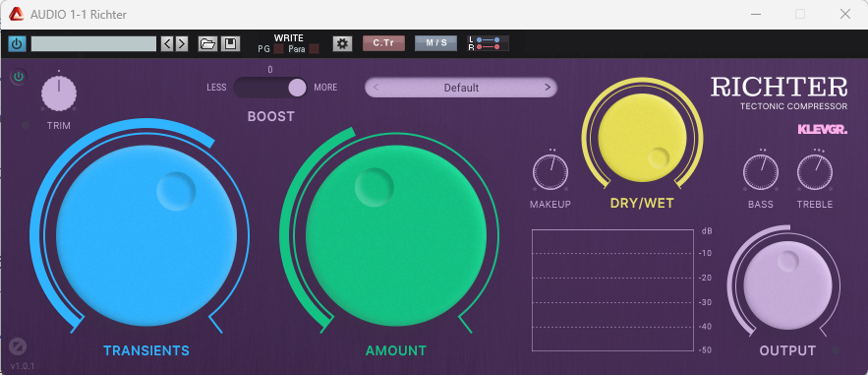Click the round icon above version number

tap(18, 346)
